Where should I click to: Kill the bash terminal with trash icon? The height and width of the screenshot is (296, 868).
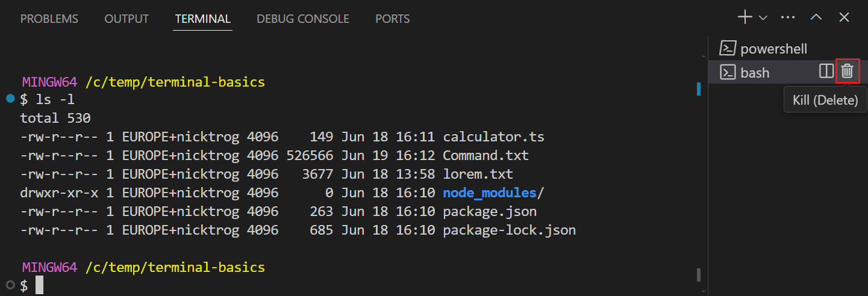[x=848, y=72]
